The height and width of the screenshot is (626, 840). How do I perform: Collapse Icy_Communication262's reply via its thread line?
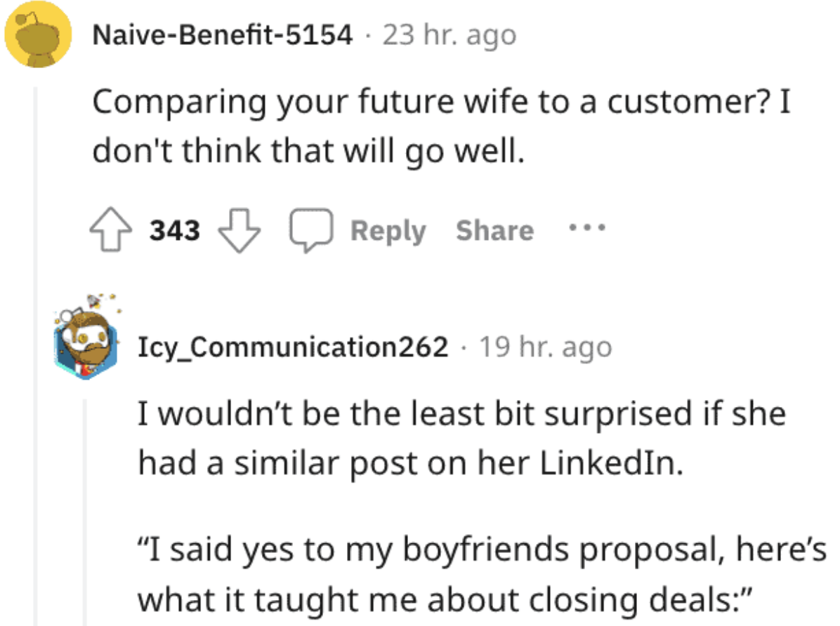(85, 512)
